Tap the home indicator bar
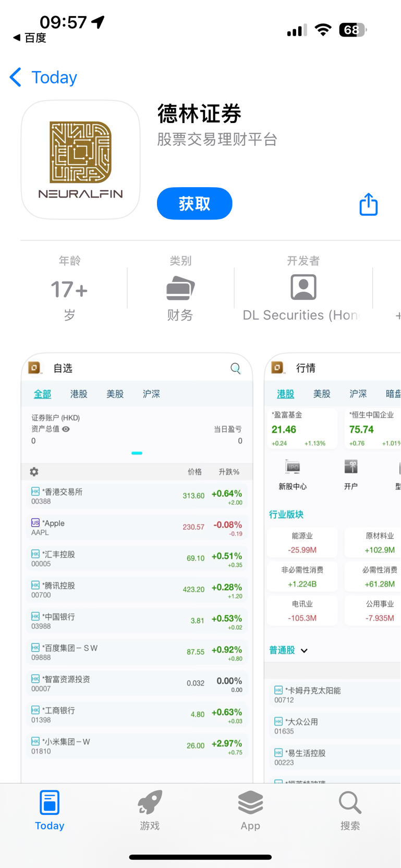The image size is (401, 868). tap(200, 857)
